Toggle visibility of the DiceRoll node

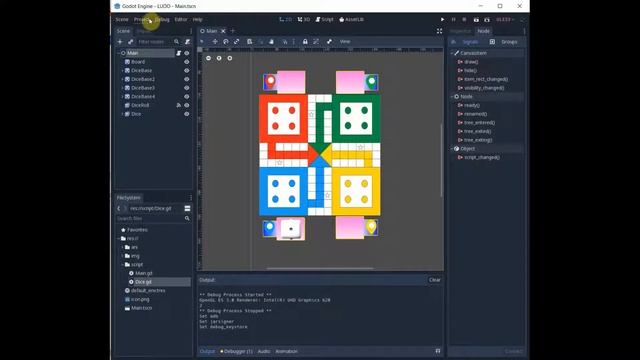187,105
